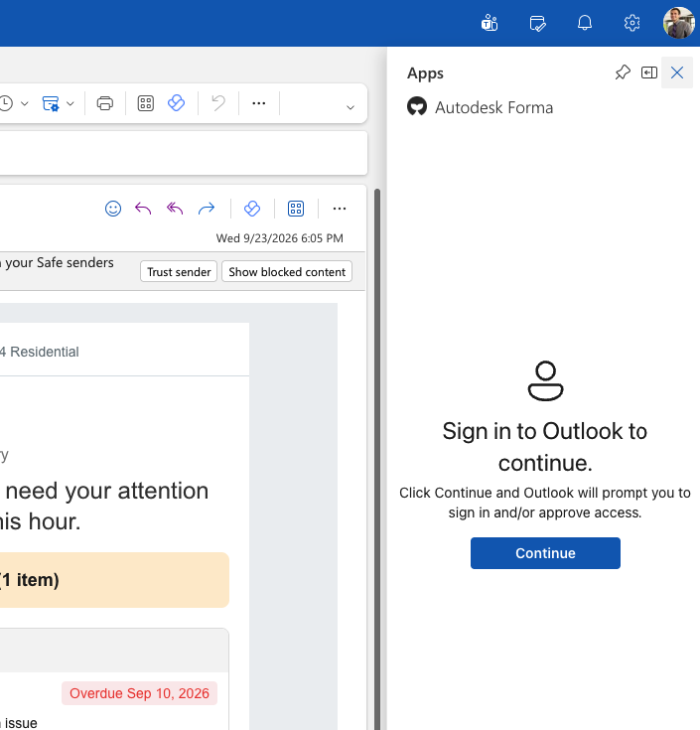700x730 pixels.
Task: Open the Apps grid icon in toolbar
Action: 145,103
